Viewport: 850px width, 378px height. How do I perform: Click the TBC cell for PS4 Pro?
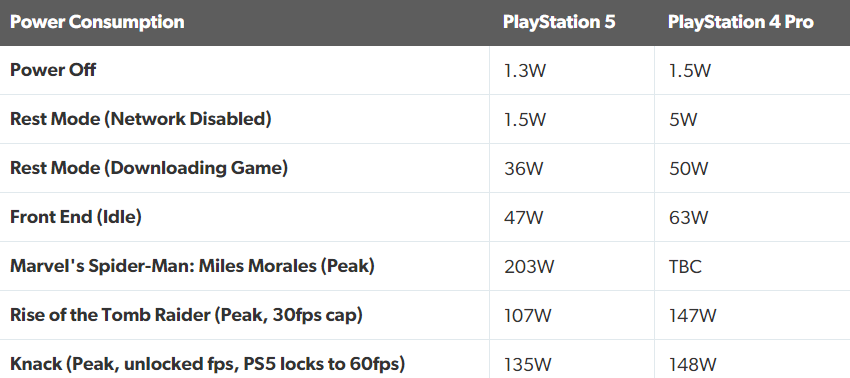685,267
